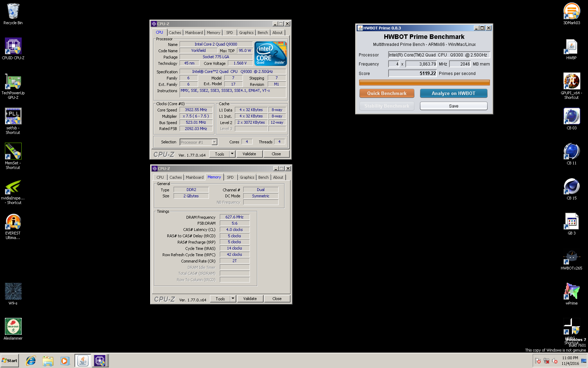Select the setfsb shortcut icon
Viewport: 588px width, 368px height.
[13, 121]
